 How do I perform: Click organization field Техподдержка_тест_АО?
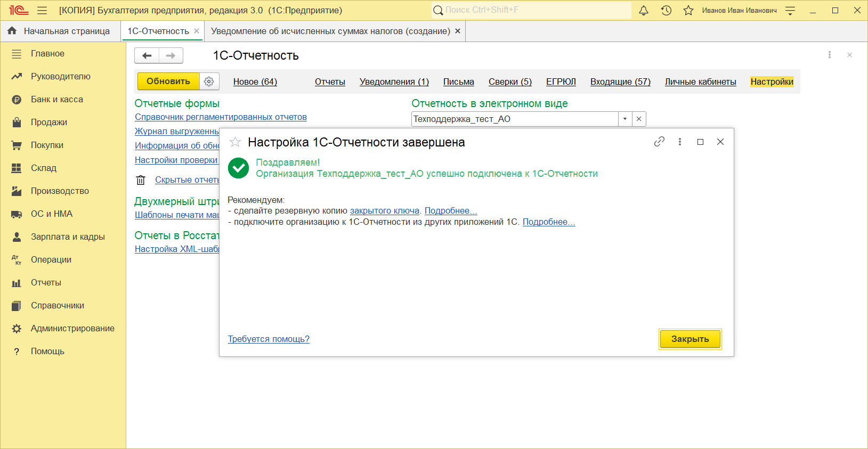point(515,119)
